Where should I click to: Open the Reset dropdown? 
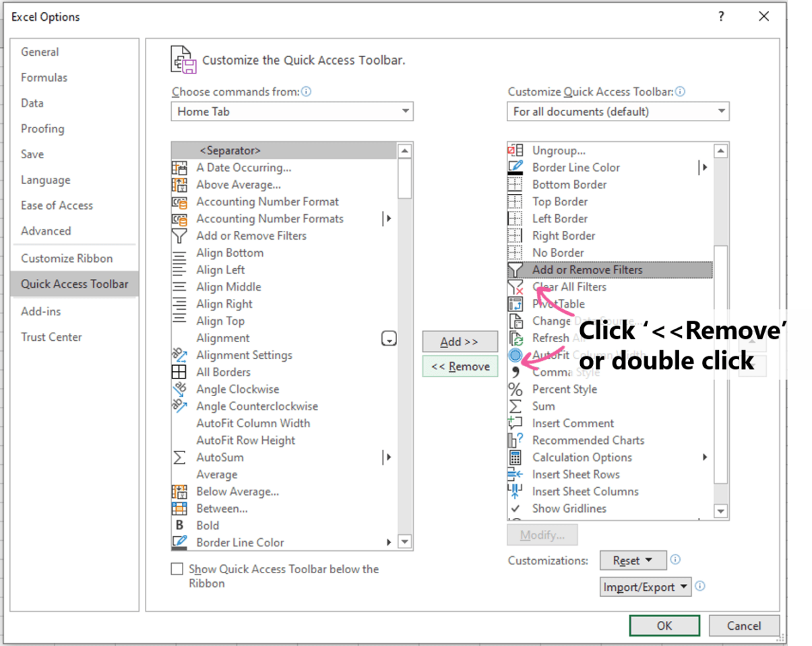click(632, 560)
